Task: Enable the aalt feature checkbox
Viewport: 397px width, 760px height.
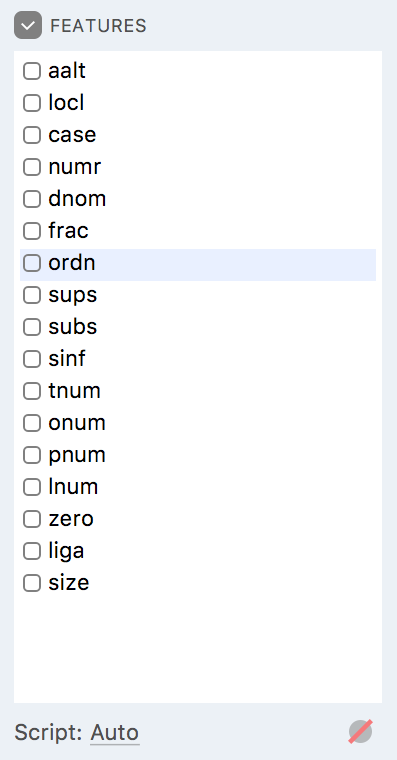Action: [x=32, y=71]
